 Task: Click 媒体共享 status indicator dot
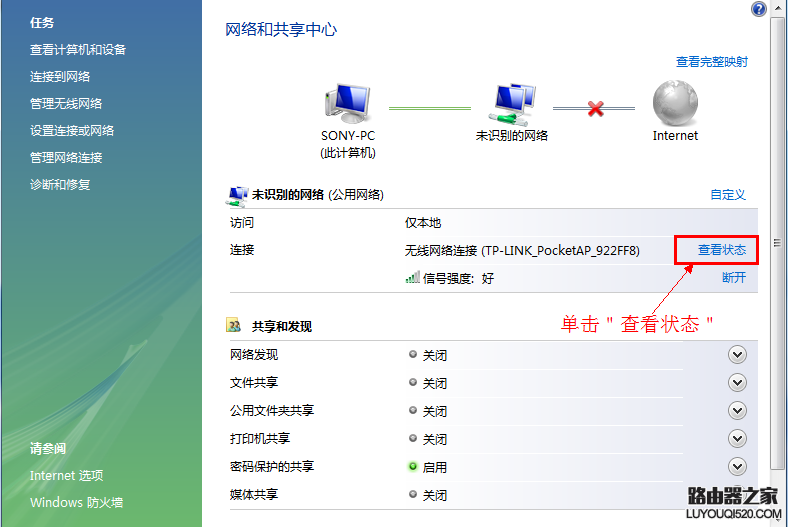pyautogui.click(x=413, y=494)
